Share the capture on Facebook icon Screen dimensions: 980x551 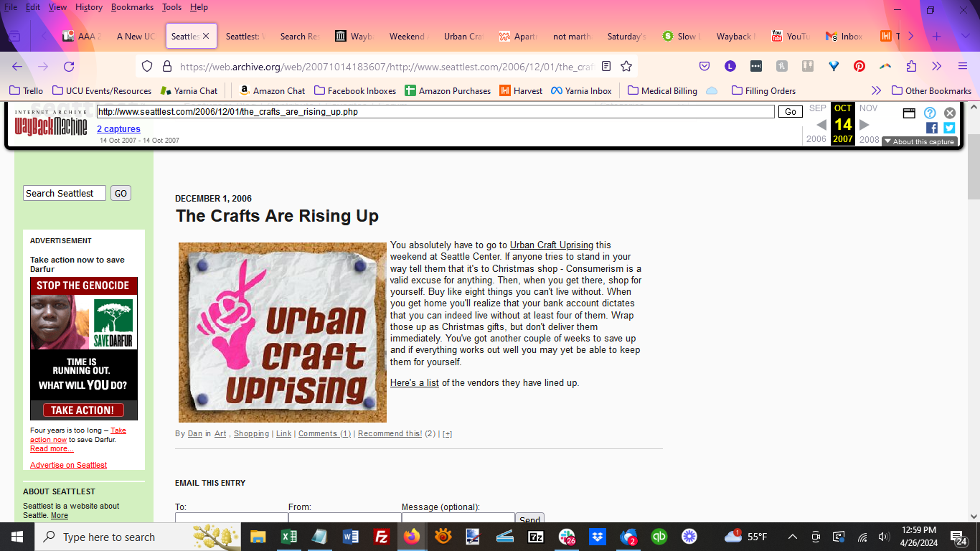click(x=931, y=128)
